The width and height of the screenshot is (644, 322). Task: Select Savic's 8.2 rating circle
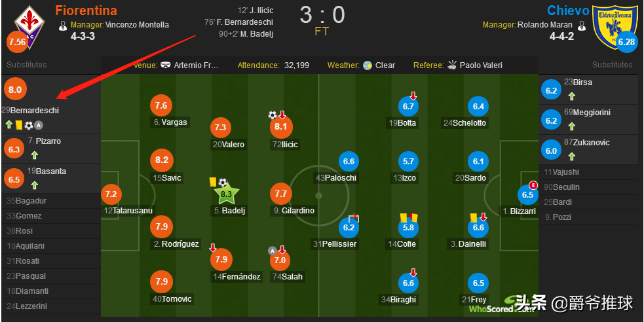[162, 160]
